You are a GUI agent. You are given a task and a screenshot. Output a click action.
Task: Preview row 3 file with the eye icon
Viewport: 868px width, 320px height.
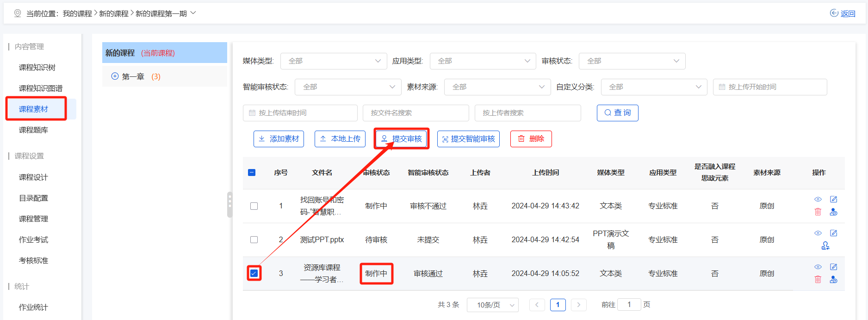(818, 267)
